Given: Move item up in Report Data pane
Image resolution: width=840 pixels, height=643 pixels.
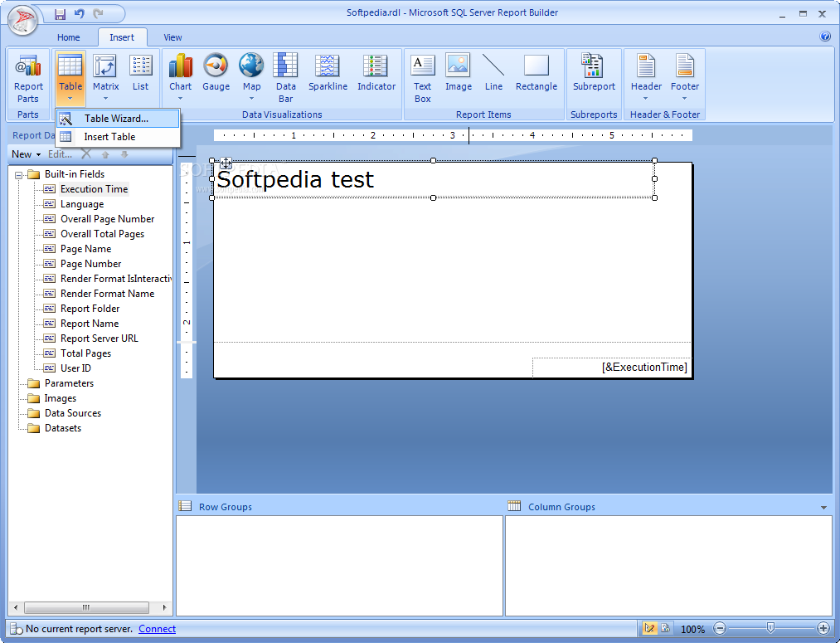Looking at the screenshot, I should pyautogui.click(x=105, y=154).
